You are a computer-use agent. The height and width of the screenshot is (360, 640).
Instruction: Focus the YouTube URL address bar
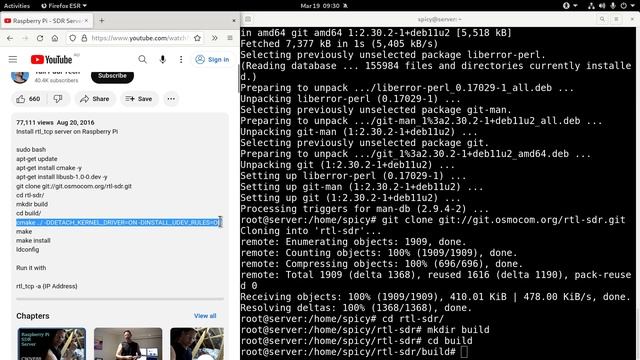click(139, 38)
